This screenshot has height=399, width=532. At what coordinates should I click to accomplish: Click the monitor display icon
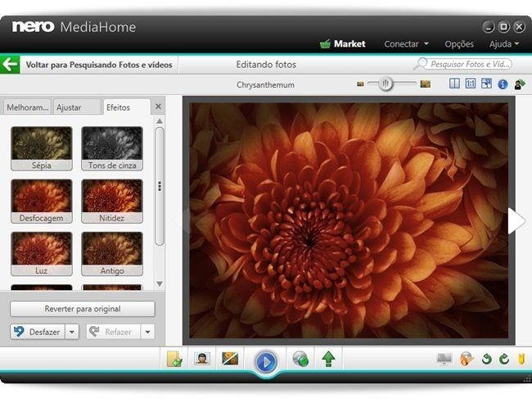point(444,359)
